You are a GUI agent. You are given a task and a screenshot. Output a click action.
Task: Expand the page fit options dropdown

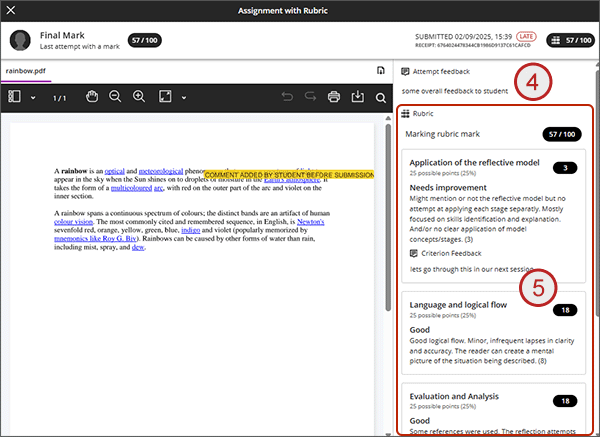point(183,98)
